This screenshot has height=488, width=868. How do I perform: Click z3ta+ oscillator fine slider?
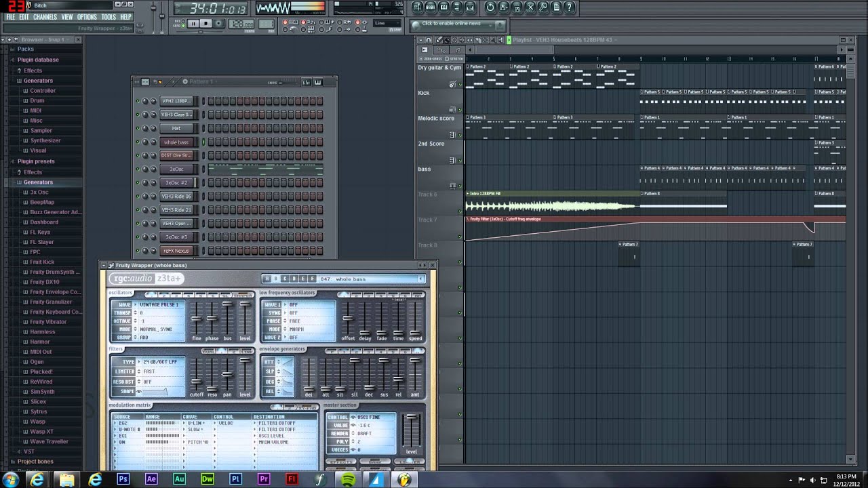tap(196, 319)
